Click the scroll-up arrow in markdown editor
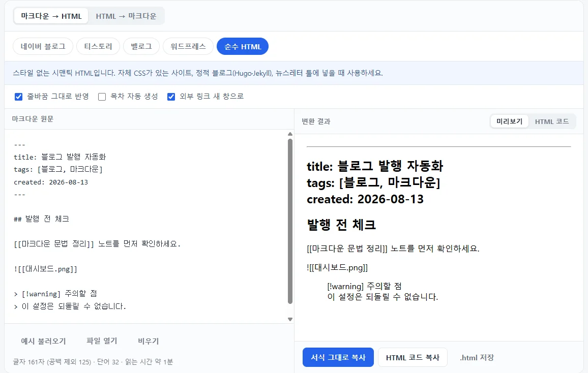 click(x=290, y=134)
